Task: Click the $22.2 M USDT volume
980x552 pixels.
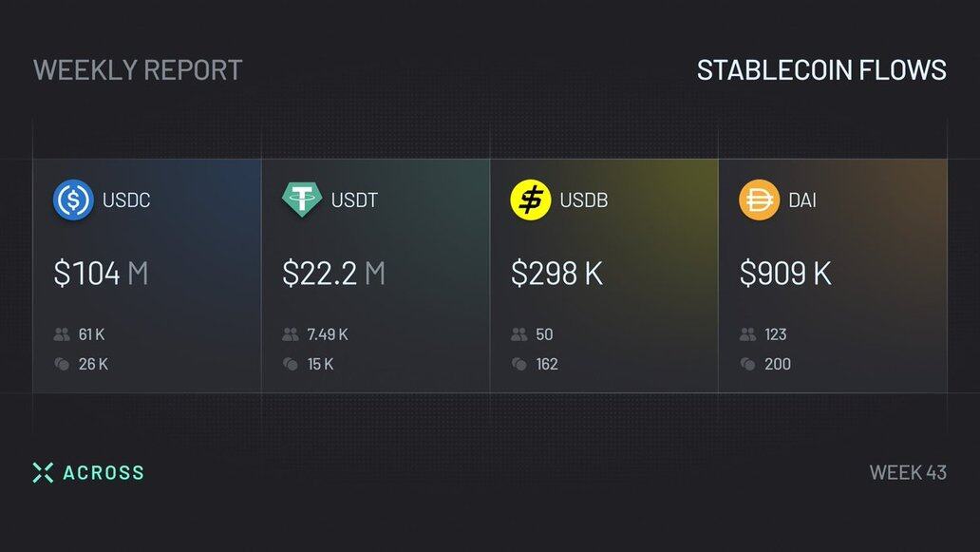Action: pyautogui.click(x=333, y=274)
